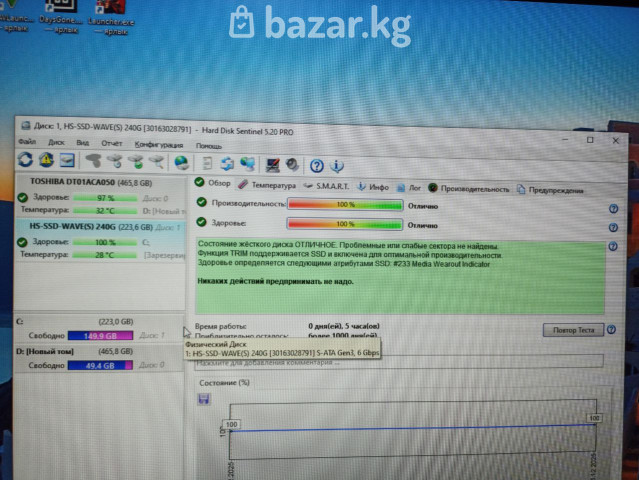Open the Файл menu

(x=26, y=142)
